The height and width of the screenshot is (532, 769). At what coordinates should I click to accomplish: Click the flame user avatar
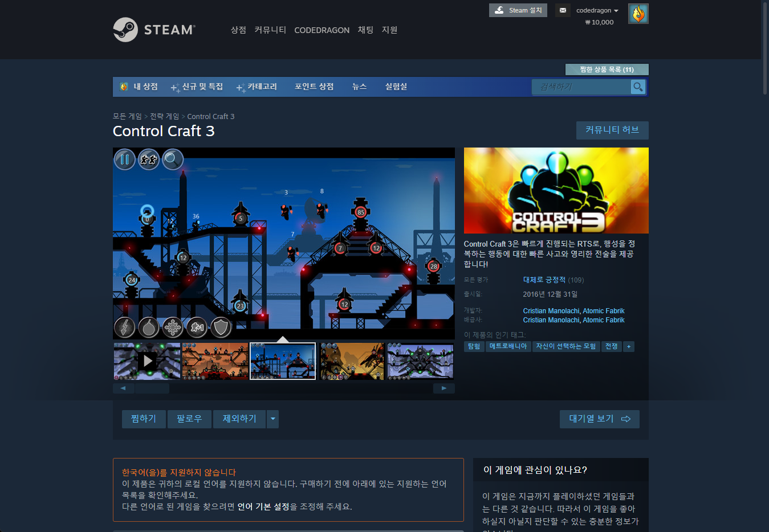point(638,14)
